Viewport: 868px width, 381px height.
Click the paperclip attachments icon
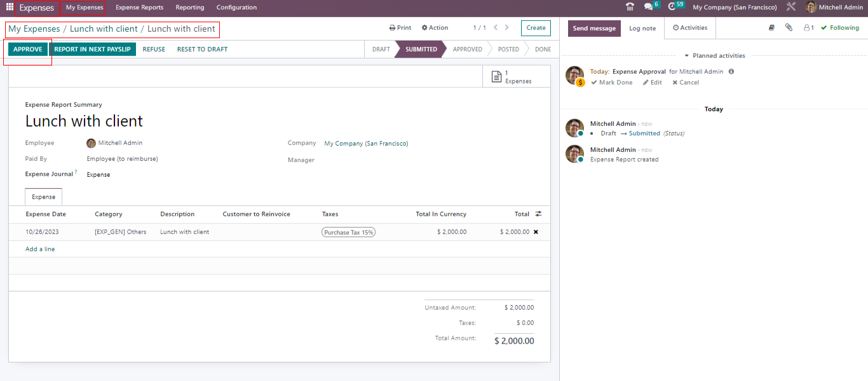(789, 28)
